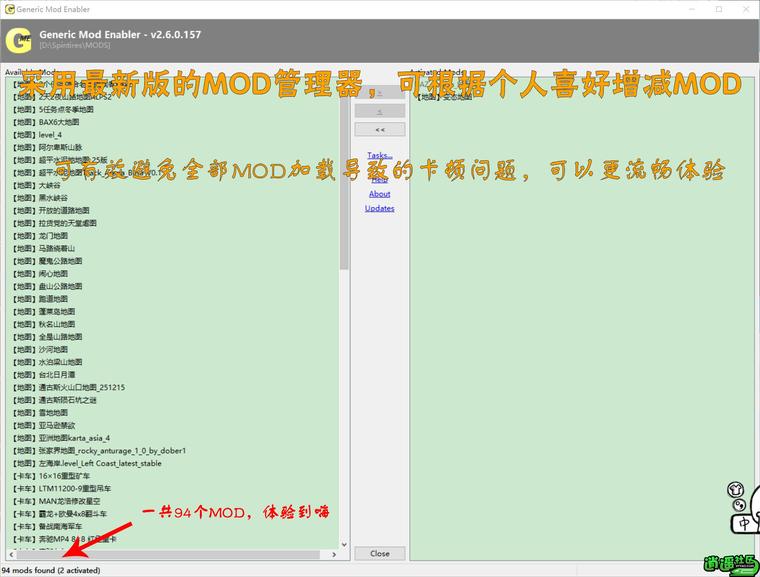Select mod 【地图】雪地地图
Image resolution: width=760 pixels, height=577 pixels.
tap(40, 413)
